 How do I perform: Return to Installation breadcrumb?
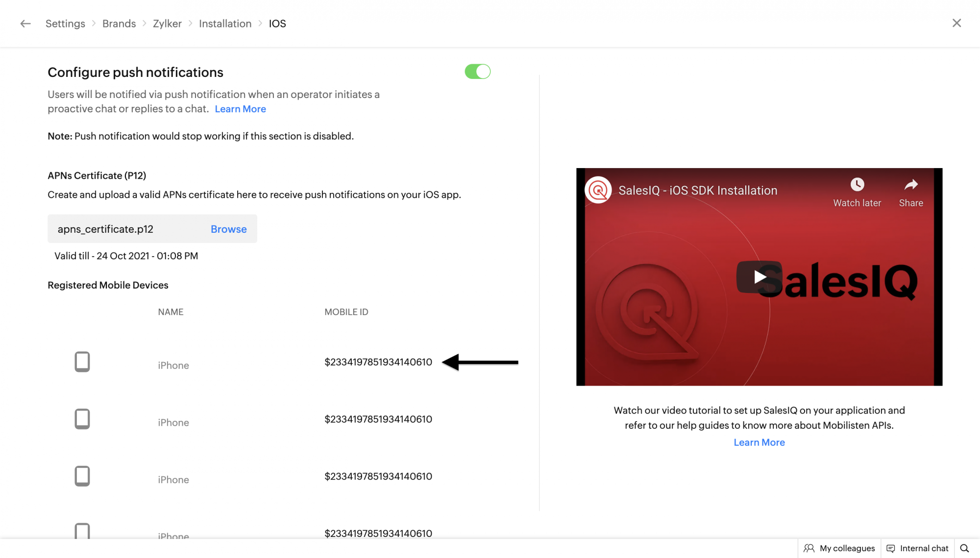pyautogui.click(x=225, y=24)
